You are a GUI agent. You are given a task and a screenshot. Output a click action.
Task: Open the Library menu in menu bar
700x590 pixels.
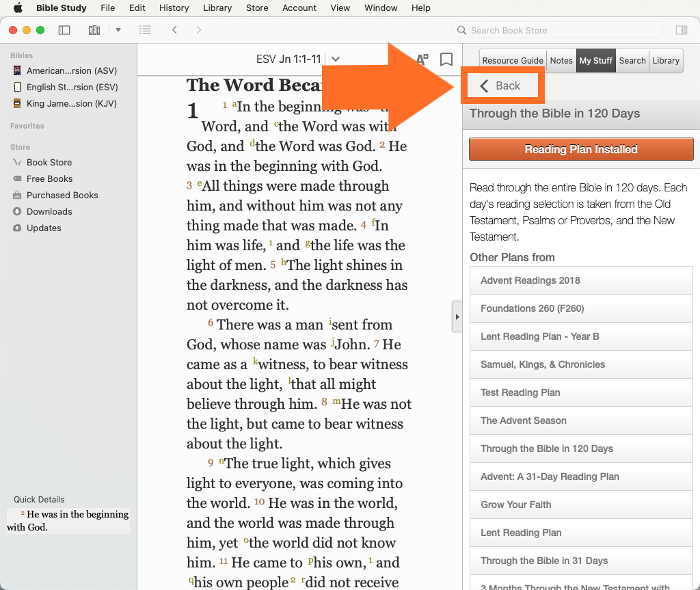coord(217,8)
